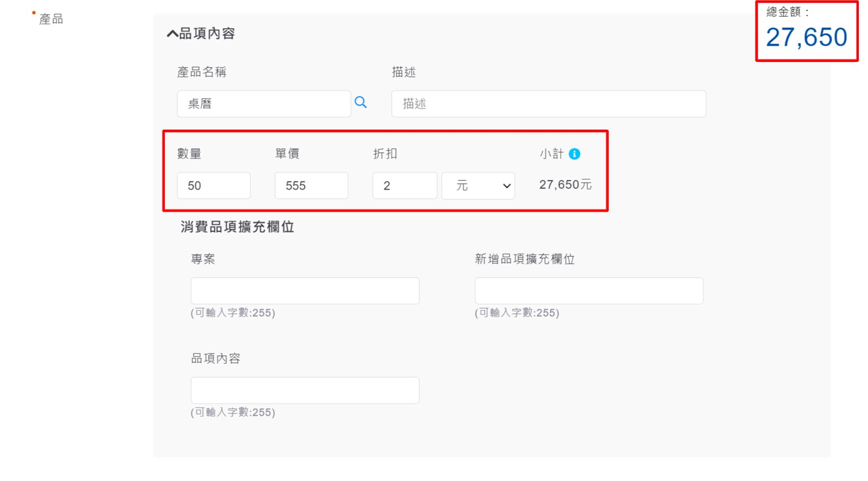Focus the 專案 input box

305,291
